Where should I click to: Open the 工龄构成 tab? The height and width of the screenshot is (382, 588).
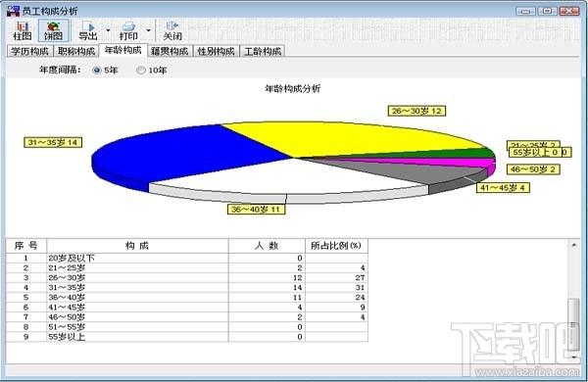(x=263, y=51)
